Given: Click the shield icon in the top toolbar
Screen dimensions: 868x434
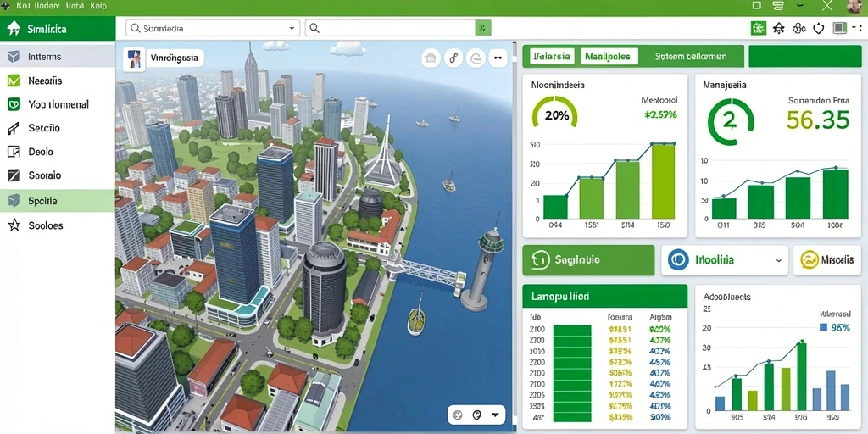Looking at the screenshot, I should pos(819,28).
